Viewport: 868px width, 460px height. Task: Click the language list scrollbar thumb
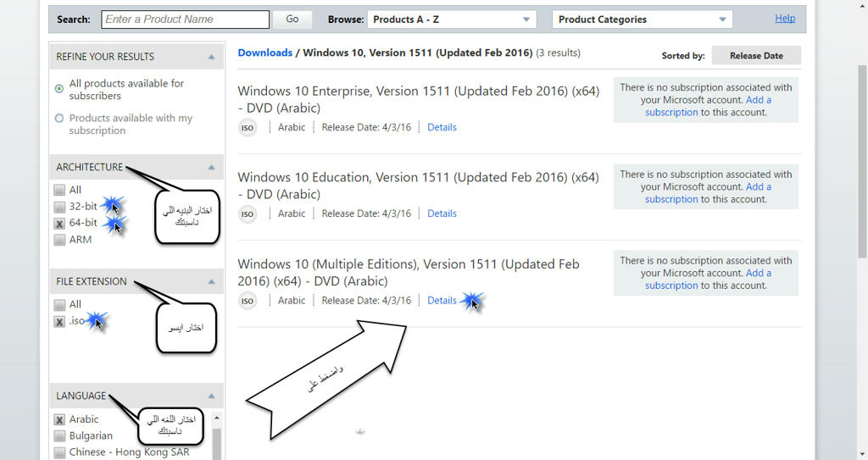[x=217, y=444]
